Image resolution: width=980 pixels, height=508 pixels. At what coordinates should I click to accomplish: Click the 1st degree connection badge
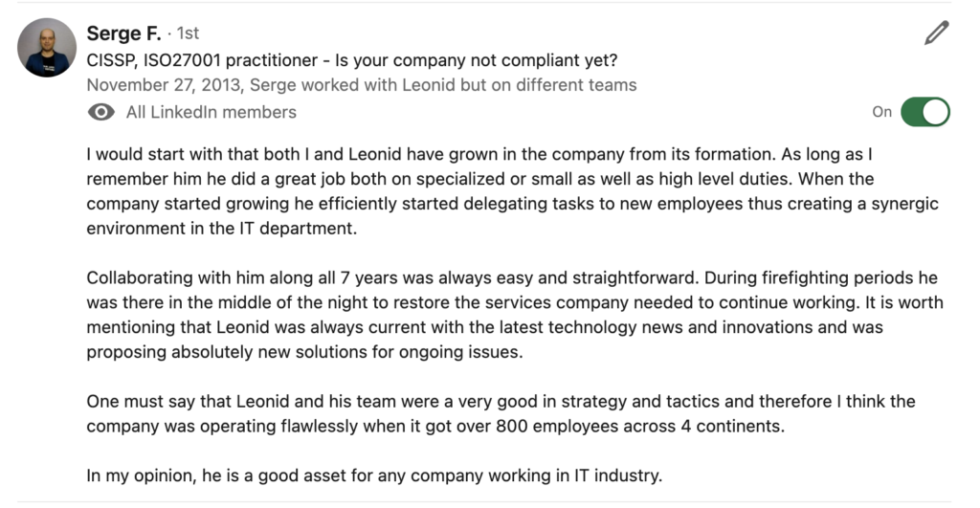[188, 33]
